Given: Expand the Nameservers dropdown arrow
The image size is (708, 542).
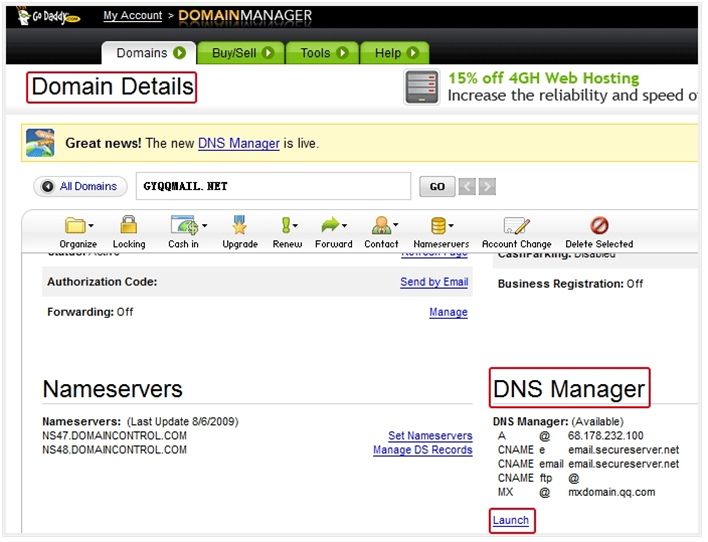Looking at the screenshot, I should tap(451, 225).
